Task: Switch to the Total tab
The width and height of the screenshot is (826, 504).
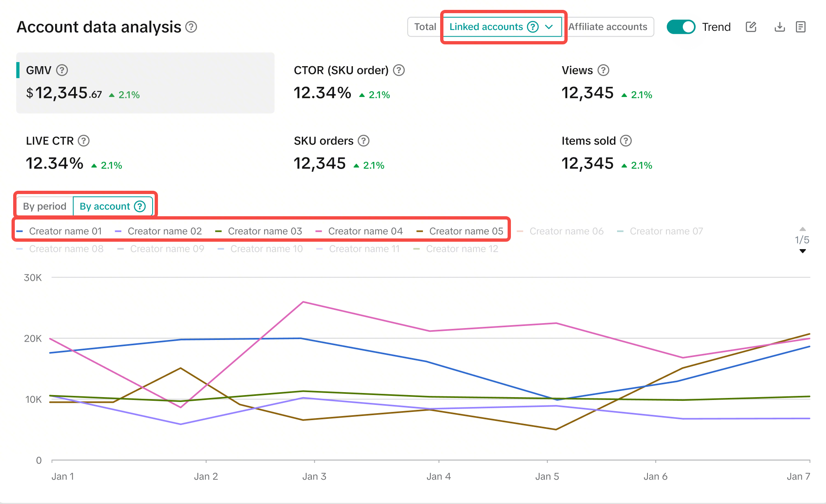Action: point(425,27)
